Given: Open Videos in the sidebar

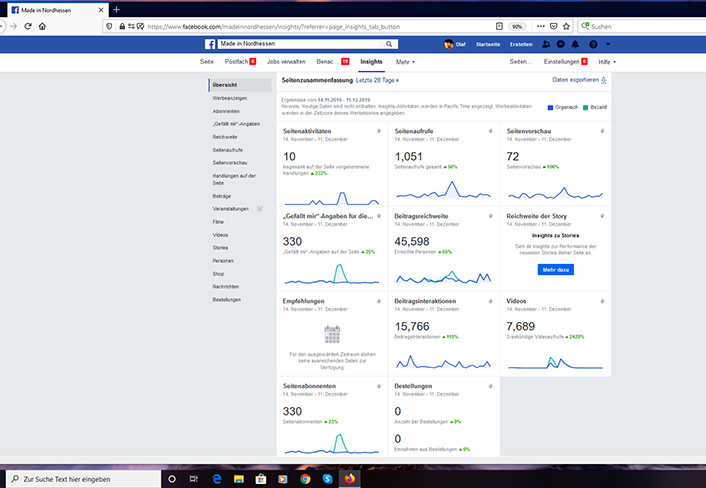Looking at the screenshot, I should 220,235.
